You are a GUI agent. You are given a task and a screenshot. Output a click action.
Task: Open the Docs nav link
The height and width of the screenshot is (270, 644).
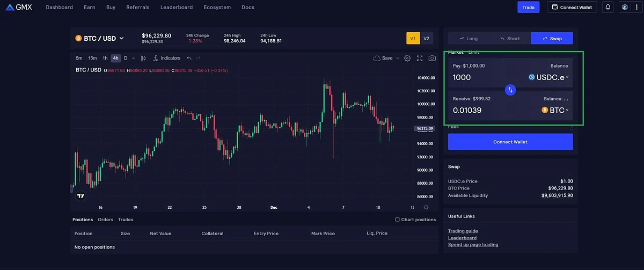coord(248,8)
